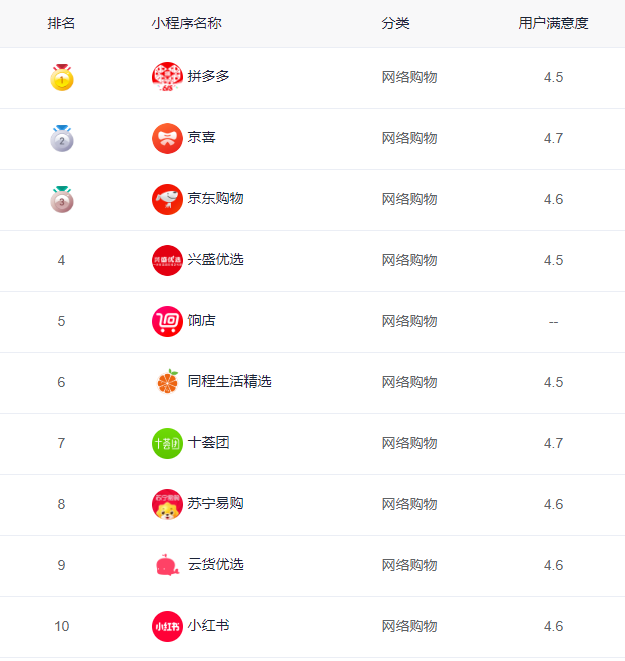Click the JD Shopping (京东购物) logo
Viewport: 625px width, 661px height.
pyautogui.click(x=167, y=199)
